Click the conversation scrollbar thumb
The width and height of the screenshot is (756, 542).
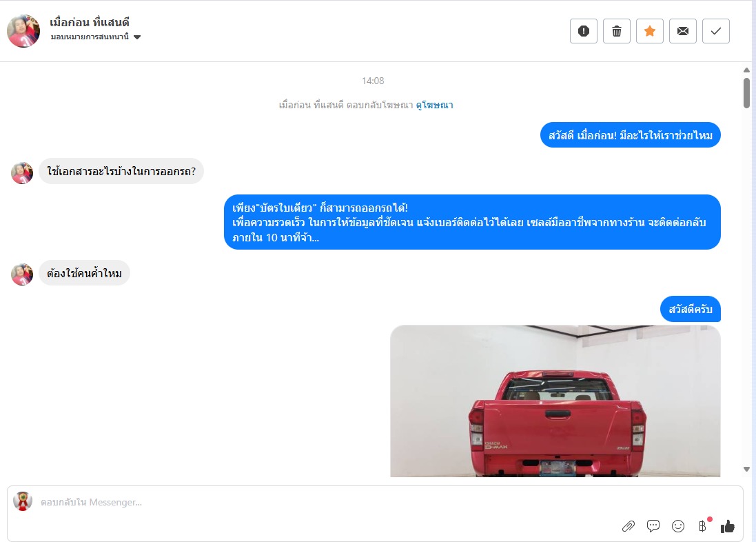click(x=746, y=92)
